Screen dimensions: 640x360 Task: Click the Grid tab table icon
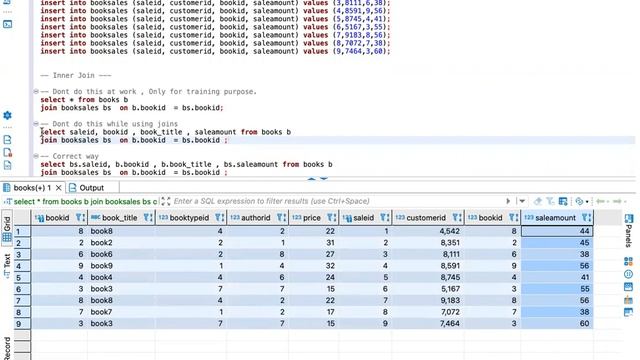7,237
